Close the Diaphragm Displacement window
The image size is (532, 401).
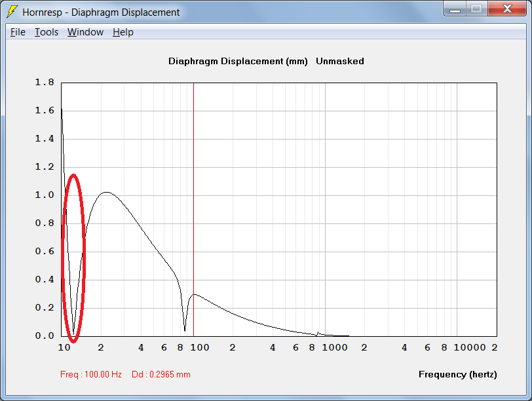click(507, 9)
